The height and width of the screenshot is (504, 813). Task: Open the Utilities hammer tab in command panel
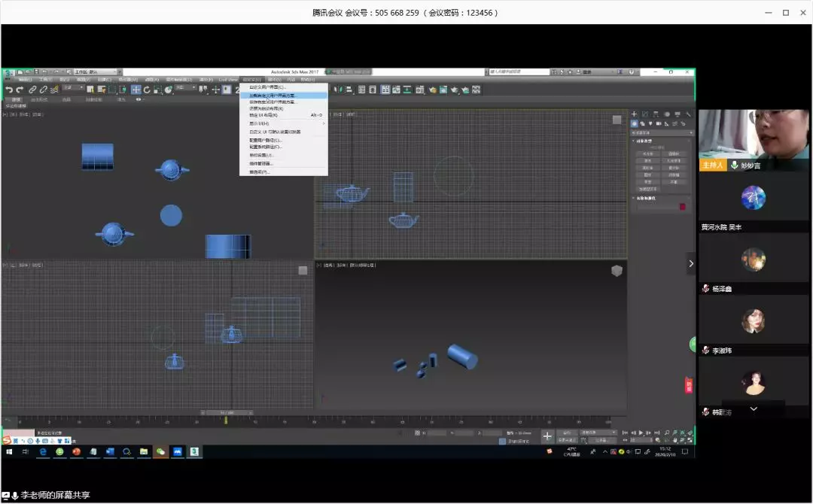tap(688, 114)
